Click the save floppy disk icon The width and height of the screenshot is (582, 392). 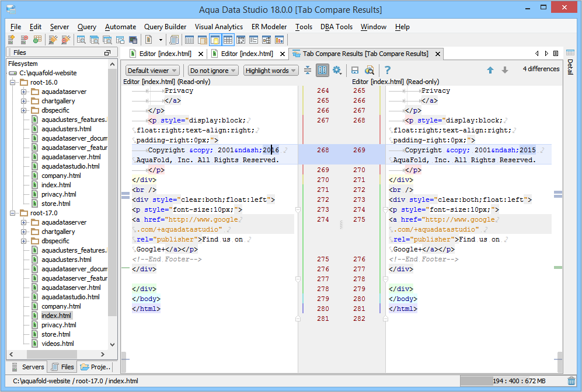(x=355, y=70)
